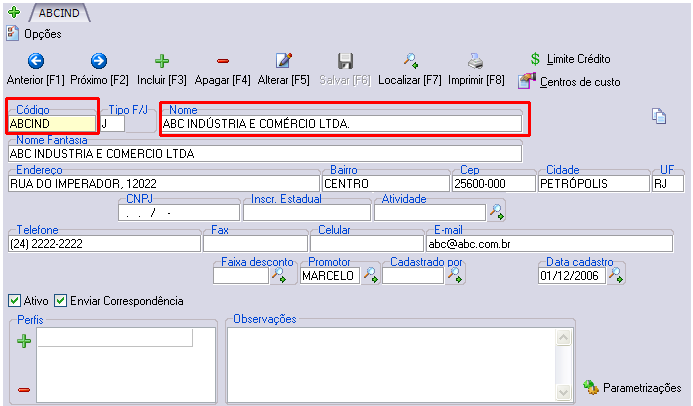This screenshot has width=693, height=406.
Task: Click the Celular field
Action: click(367, 244)
